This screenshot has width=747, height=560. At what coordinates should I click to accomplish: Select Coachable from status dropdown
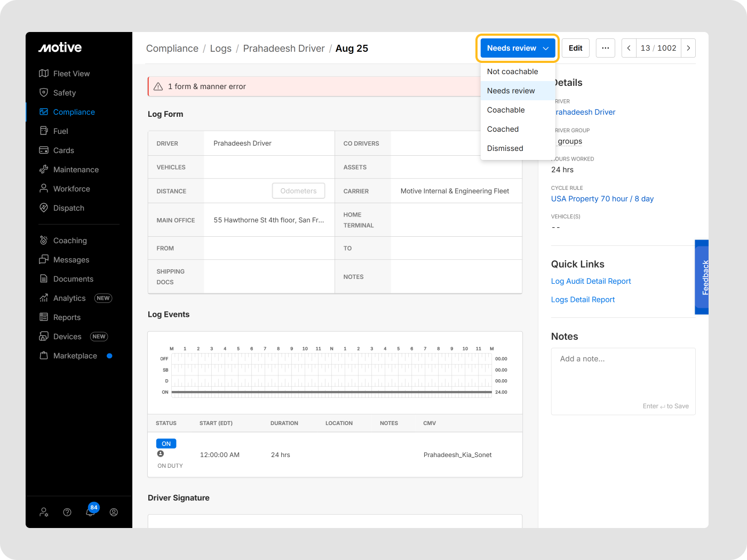pos(506,110)
